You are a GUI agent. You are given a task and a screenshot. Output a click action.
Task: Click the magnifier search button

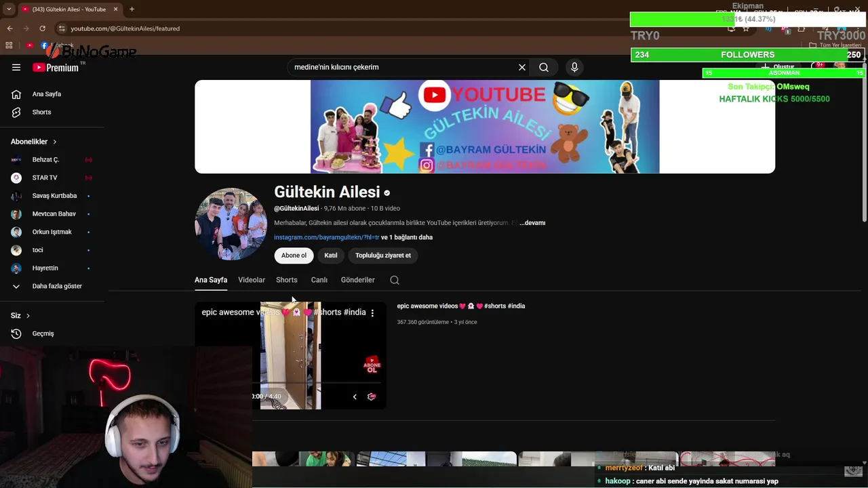[x=544, y=67]
